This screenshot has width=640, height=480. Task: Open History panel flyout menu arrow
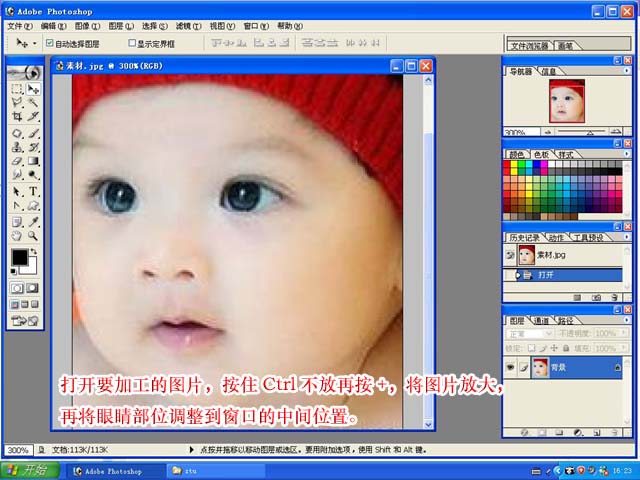[627, 237]
